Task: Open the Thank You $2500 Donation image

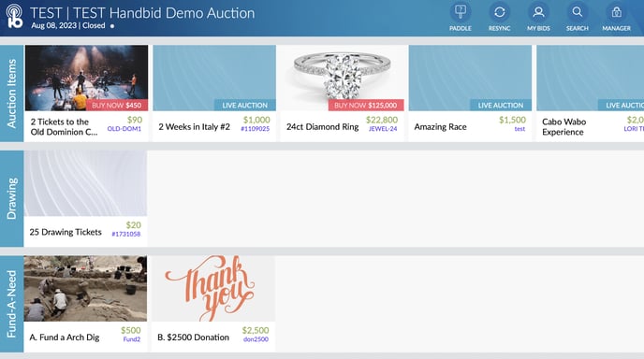Action: (213, 289)
